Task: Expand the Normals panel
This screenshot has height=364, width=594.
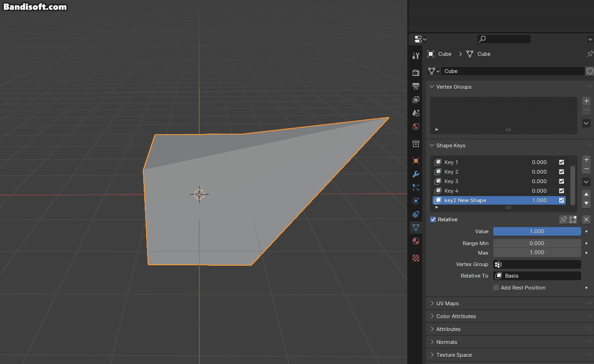Action: pyautogui.click(x=432, y=342)
